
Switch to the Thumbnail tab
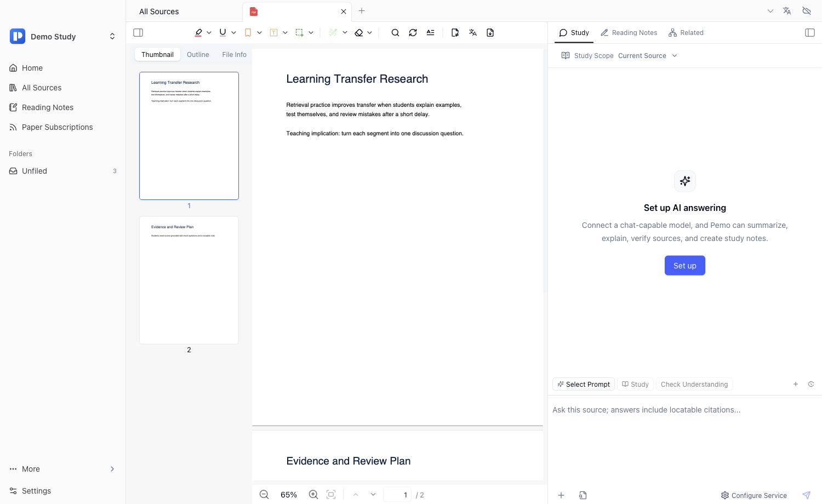point(157,55)
